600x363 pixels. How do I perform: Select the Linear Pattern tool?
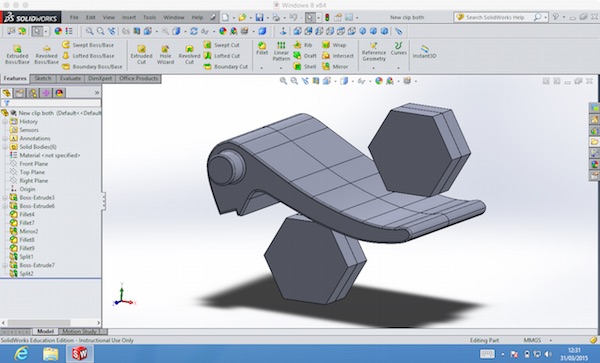pyautogui.click(x=281, y=51)
